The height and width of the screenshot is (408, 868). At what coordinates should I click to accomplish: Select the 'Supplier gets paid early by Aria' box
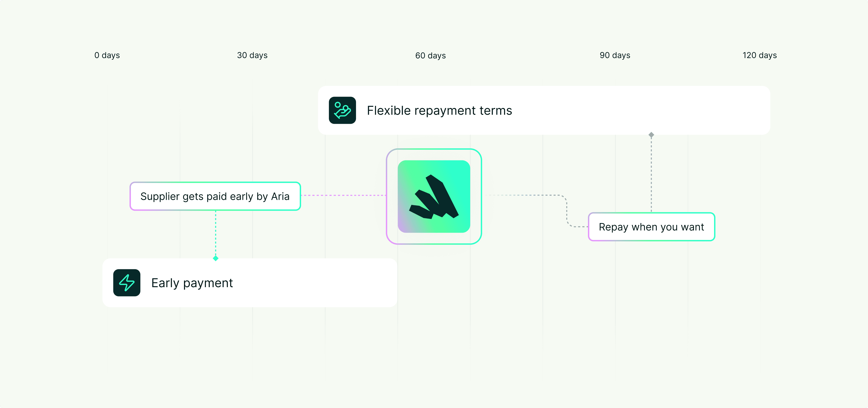click(215, 196)
